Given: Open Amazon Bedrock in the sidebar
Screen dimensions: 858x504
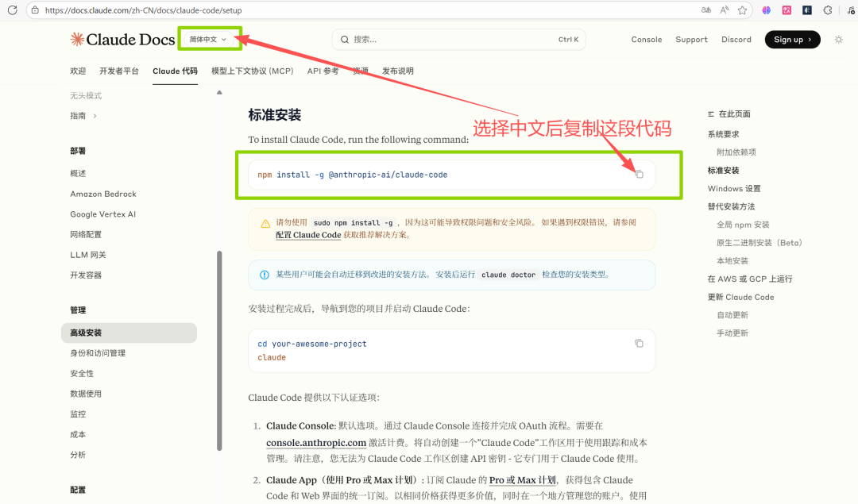Looking at the screenshot, I should (102, 194).
